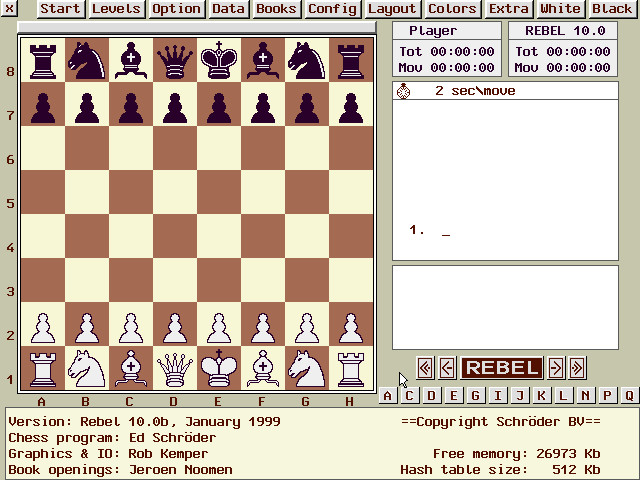This screenshot has height=480, width=640.
Task: Click the Black menu button
Action: 612,9
